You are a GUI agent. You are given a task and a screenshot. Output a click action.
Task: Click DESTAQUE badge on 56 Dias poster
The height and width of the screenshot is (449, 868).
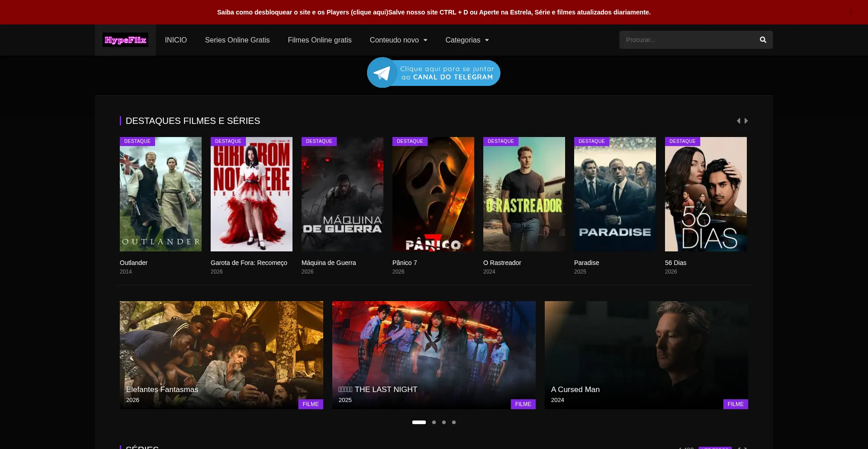(x=683, y=142)
